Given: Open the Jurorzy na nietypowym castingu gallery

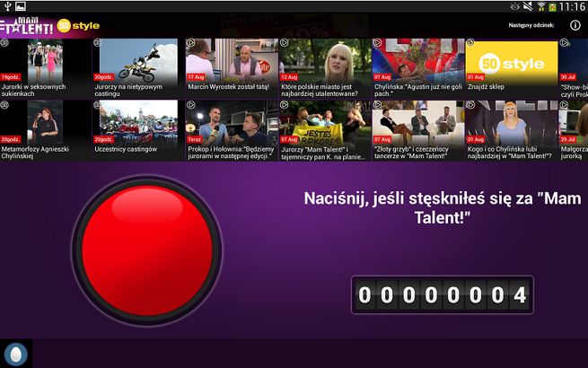Looking at the screenshot, I should pyautogui.click(x=139, y=68).
